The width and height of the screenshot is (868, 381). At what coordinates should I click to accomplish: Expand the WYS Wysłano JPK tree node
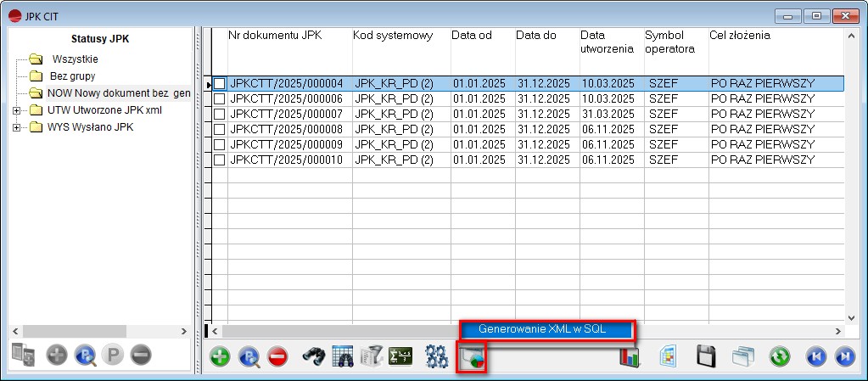pyautogui.click(x=16, y=127)
